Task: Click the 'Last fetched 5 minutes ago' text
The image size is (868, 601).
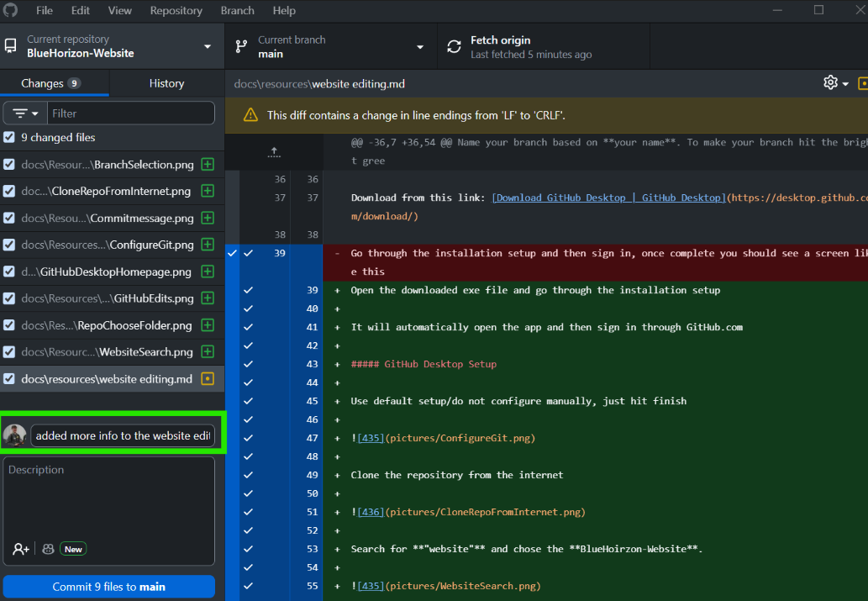Action: click(x=531, y=55)
